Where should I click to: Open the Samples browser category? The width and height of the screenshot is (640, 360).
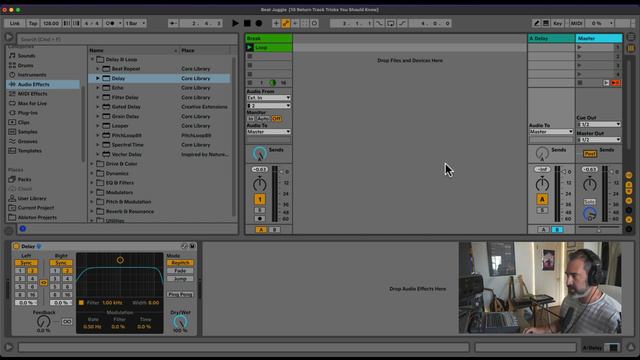[x=27, y=132]
